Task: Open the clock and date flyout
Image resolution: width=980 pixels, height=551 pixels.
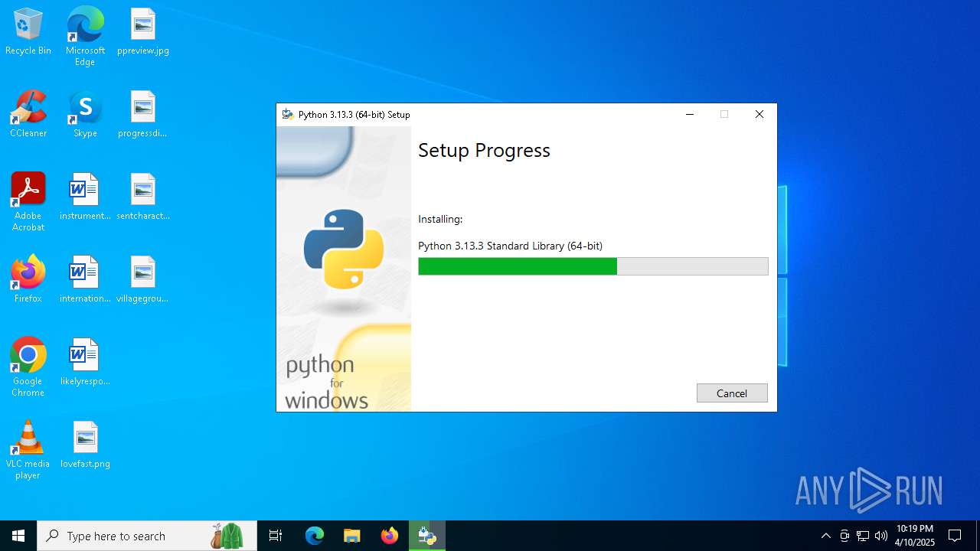Action: point(914,536)
